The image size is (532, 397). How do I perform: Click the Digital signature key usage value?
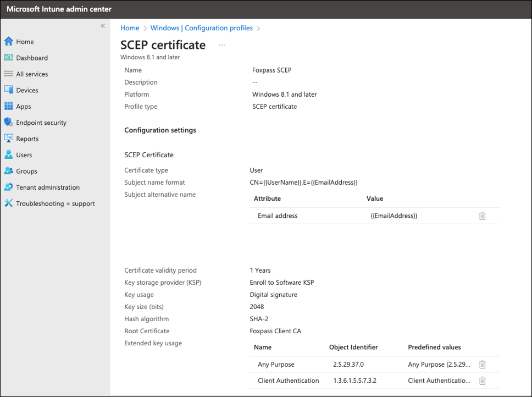pos(274,295)
